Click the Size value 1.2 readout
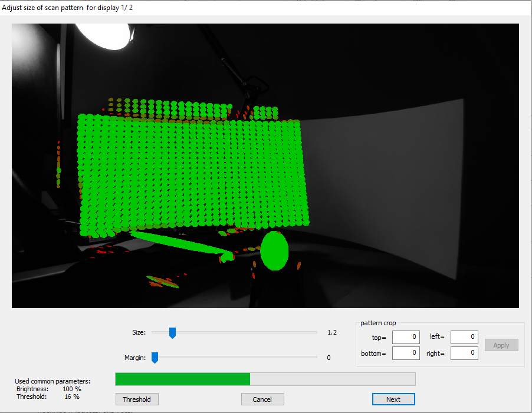The height and width of the screenshot is (413, 532). [x=332, y=333]
